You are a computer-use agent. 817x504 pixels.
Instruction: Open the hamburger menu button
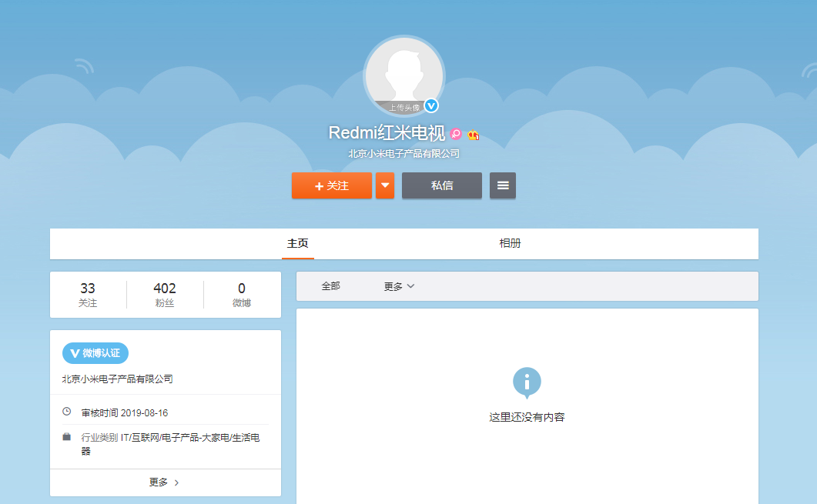(x=503, y=185)
